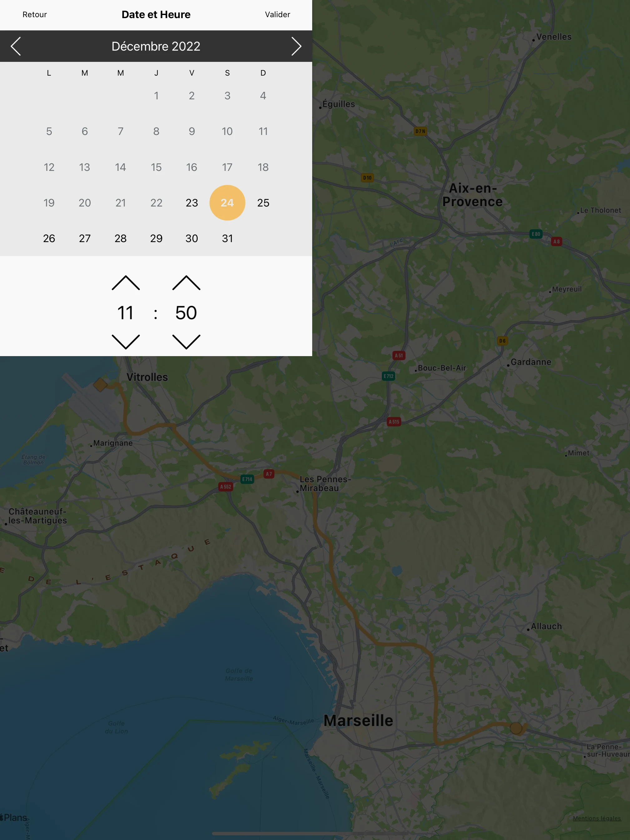Click the Gardanne map label
The width and height of the screenshot is (630, 840).
coord(530,362)
